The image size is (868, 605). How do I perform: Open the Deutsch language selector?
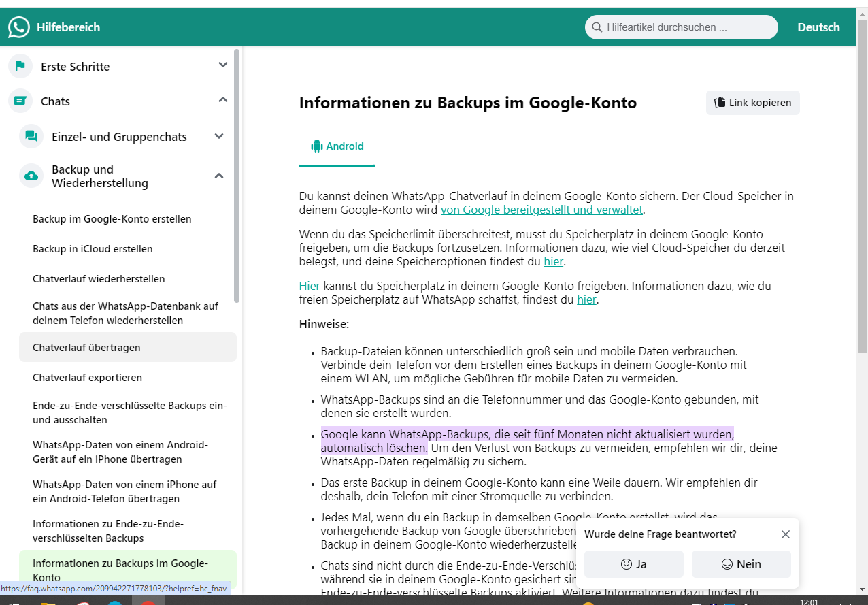tap(818, 27)
